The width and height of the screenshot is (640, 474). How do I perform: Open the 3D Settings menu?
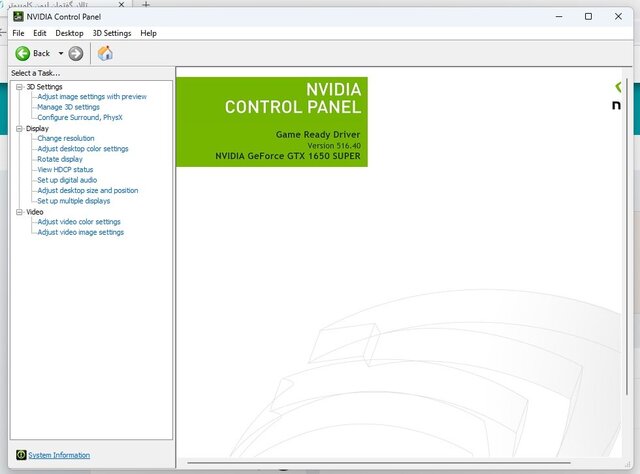pyautogui.click(x=111, y=33)
